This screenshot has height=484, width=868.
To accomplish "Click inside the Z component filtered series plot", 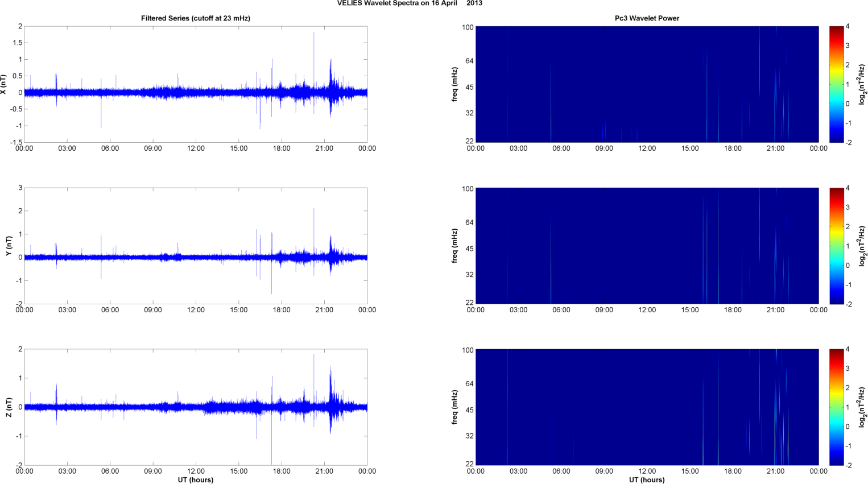I will pyautogui.click(x=196, y=407).
